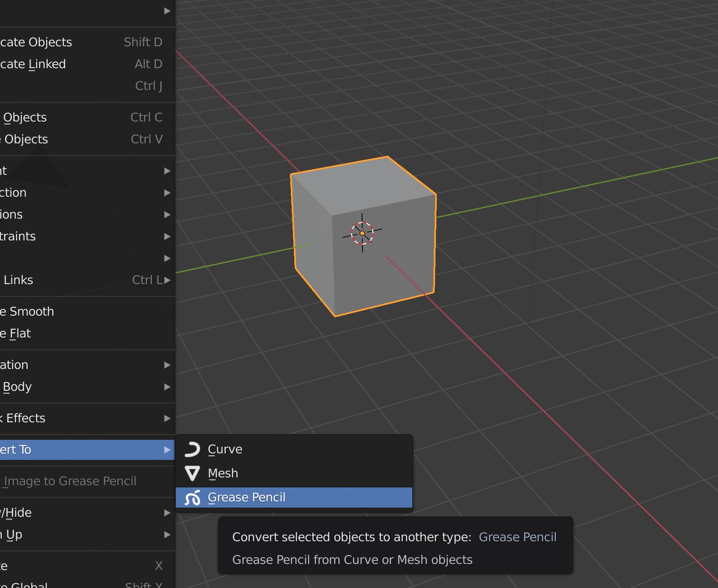Expand the Convert To submenu arrow
The image size is (718, 588).
[x=167, y=450]
